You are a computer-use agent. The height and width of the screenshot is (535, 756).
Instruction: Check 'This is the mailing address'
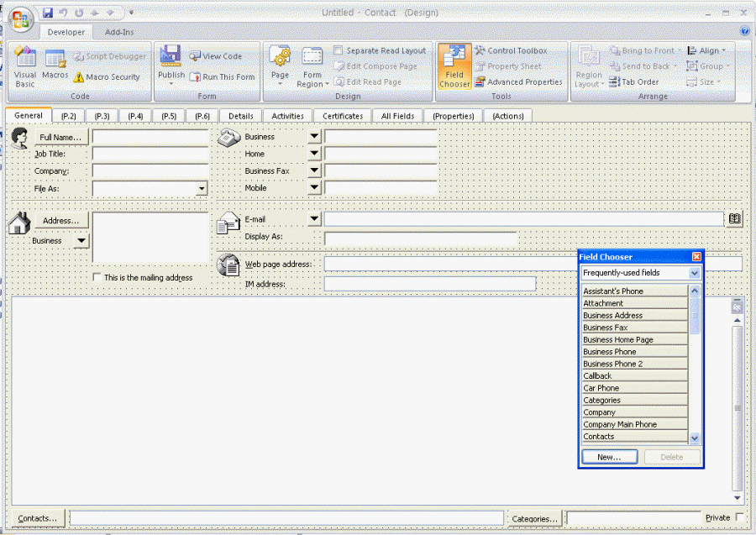click(x=97, y=277)
